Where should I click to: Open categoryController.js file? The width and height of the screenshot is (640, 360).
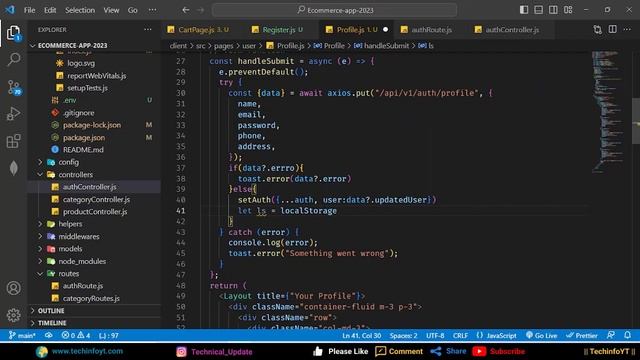[x=94, y=199]
